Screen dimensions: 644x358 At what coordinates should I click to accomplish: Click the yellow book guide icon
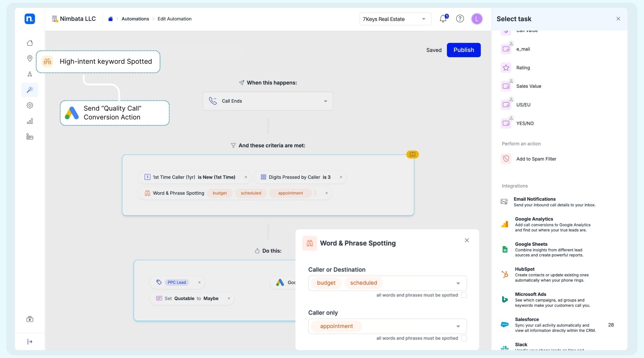412,154
